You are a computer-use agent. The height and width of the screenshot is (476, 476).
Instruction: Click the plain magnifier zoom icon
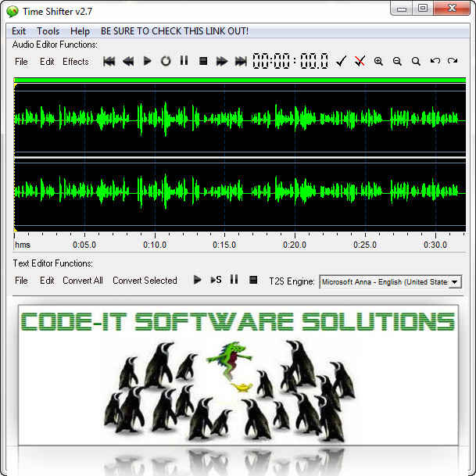416,61
